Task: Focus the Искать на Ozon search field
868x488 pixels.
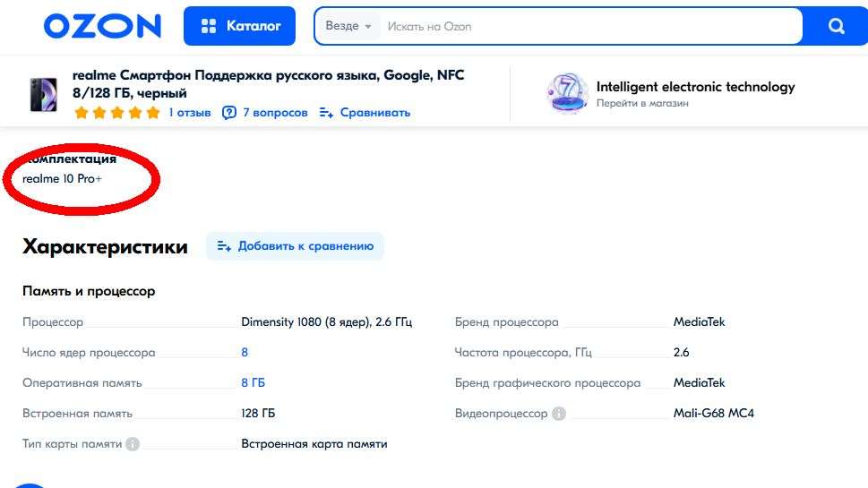Action: (590, 26)
